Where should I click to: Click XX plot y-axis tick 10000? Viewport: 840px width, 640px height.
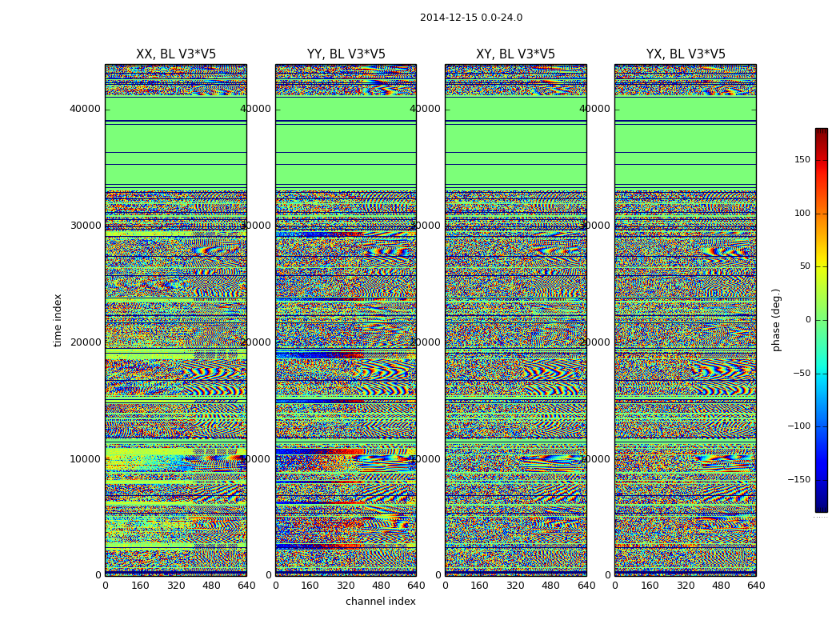tap(85, 459)
